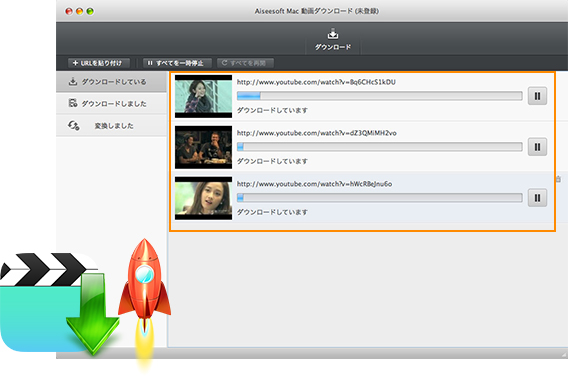
Task: Select the first video thumbnail
Action: click(x=204, y=96)
